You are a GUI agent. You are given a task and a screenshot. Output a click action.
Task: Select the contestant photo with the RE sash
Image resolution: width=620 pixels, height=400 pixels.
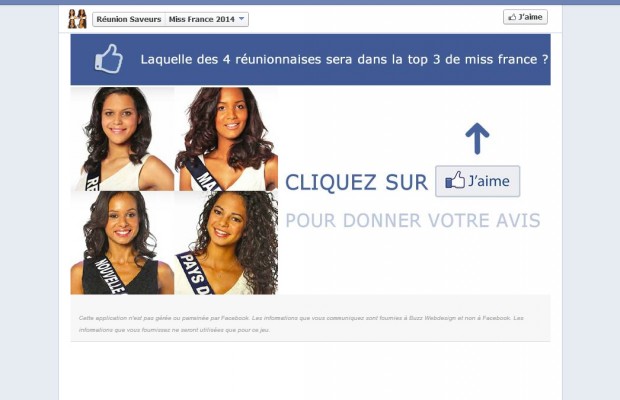[122, 139]
